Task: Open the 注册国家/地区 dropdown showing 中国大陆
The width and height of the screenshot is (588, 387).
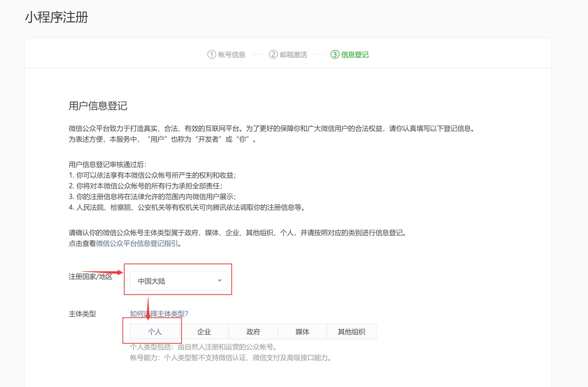Action: [x=178, y=281]
